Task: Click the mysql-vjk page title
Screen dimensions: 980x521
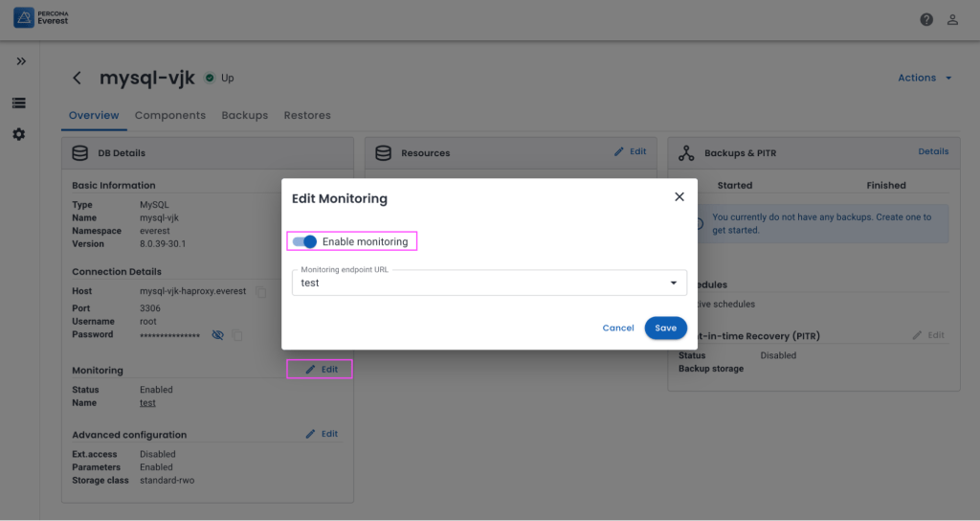Action: pyautogui.click(x=146, y=78)
